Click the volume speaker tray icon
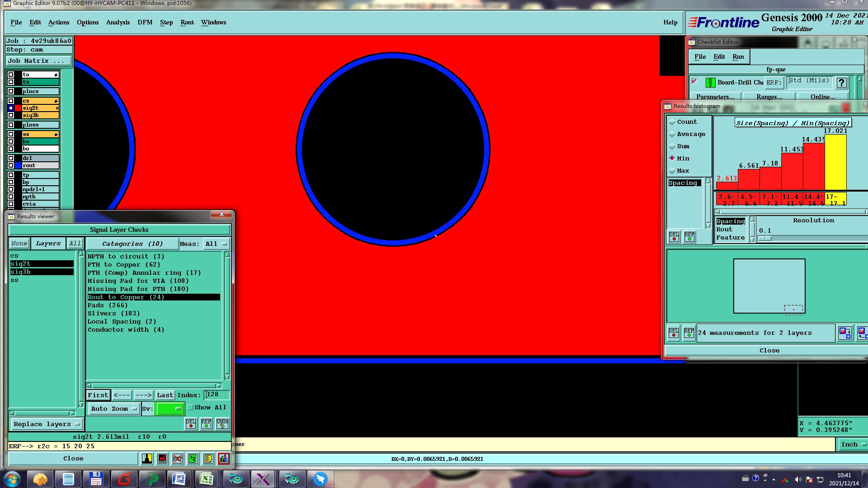This screenshot has width=868, height=488. (798, 479)
